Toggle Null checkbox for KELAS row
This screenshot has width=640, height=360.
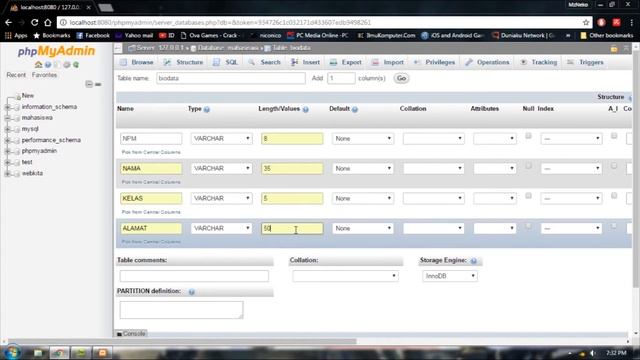[x=528, y=196]
